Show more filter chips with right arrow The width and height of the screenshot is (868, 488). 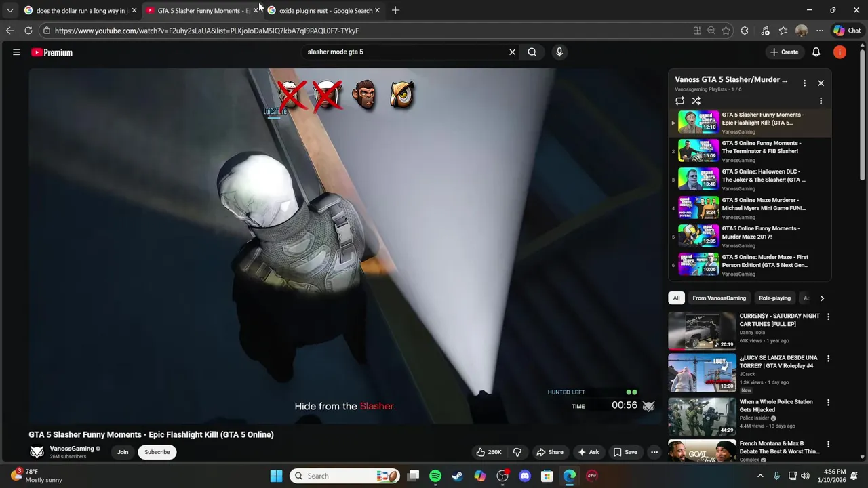[x=822, y=298]
